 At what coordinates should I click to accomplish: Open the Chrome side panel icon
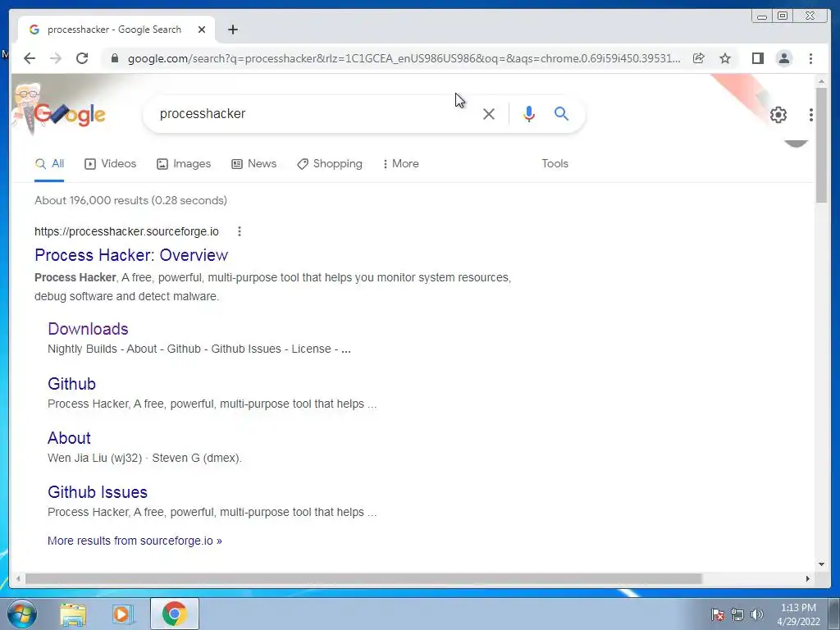[757, 58]
